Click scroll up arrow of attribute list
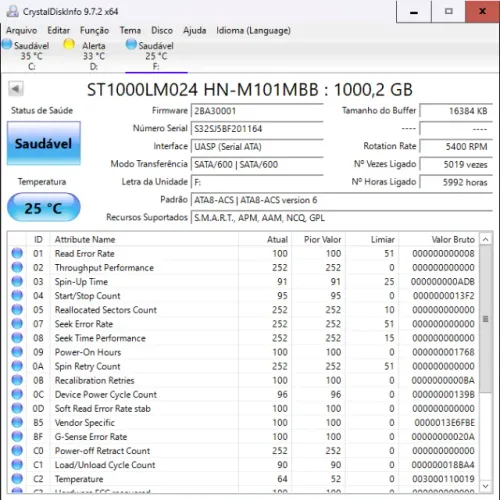This screenshot has height=500, width=500. point(486,239)
